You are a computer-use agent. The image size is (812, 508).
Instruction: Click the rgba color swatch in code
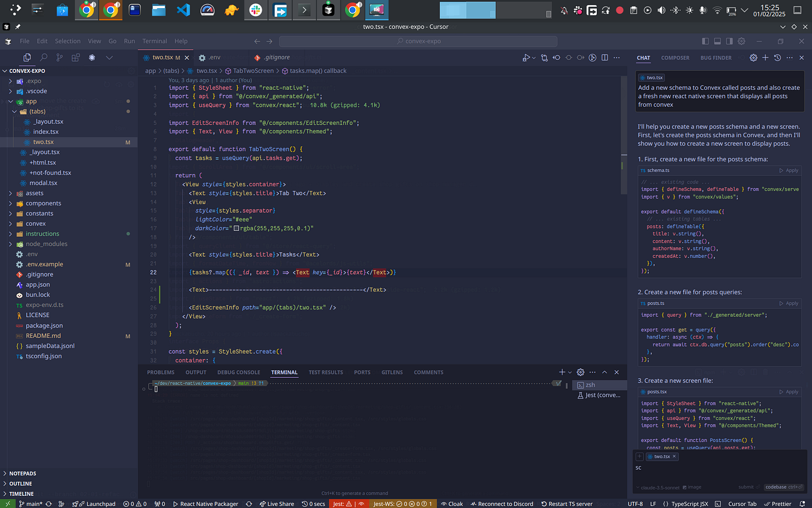click(x=236, y=229)
